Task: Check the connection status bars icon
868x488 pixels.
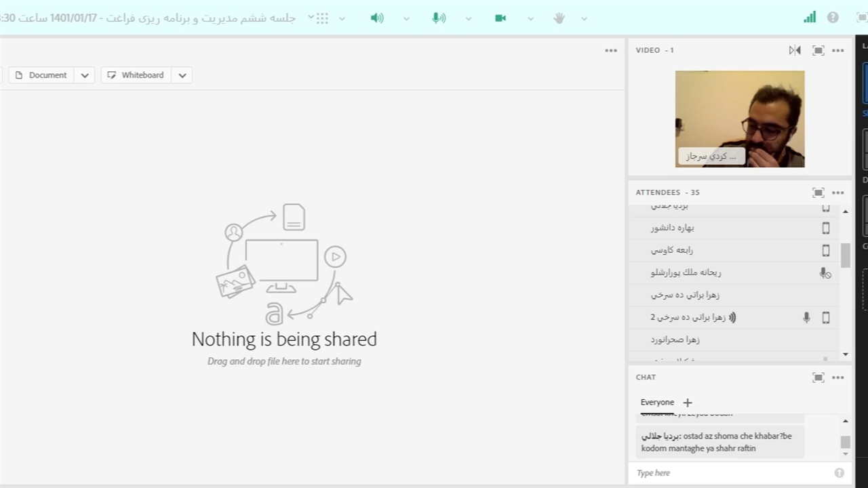Action: pyautogui.click(x=810, y=18)
